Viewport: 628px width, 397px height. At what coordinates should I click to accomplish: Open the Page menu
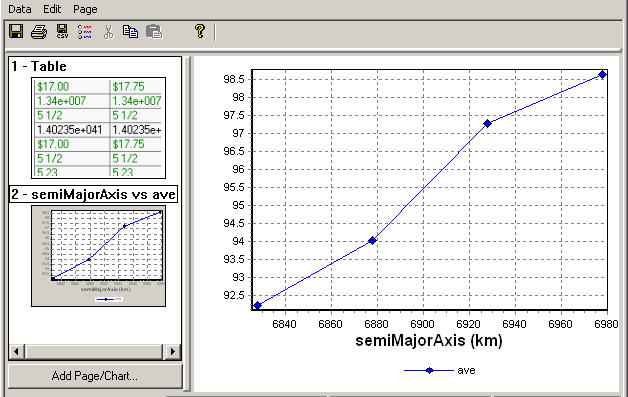click(x=85, y=9)
